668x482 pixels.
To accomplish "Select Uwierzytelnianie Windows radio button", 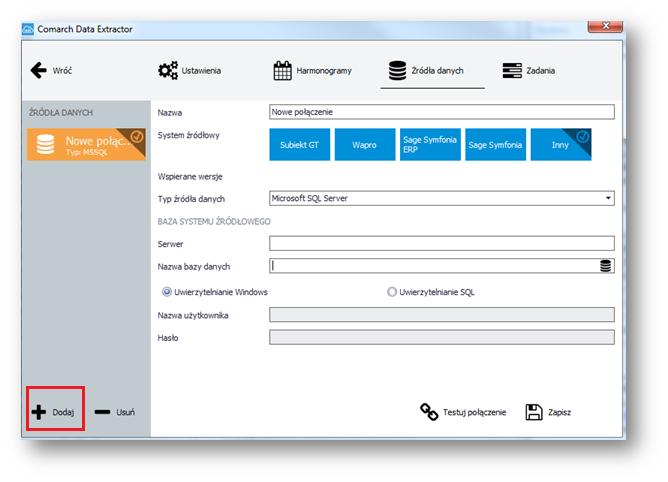I will click(167, 292).
